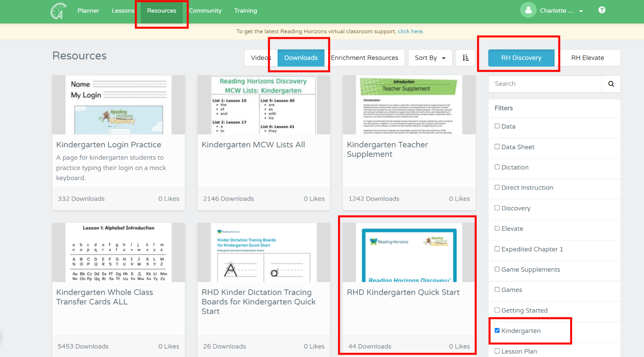Follow the 'click here' support link
Viewport: 644px width, 357px height.
coord(410,31)
